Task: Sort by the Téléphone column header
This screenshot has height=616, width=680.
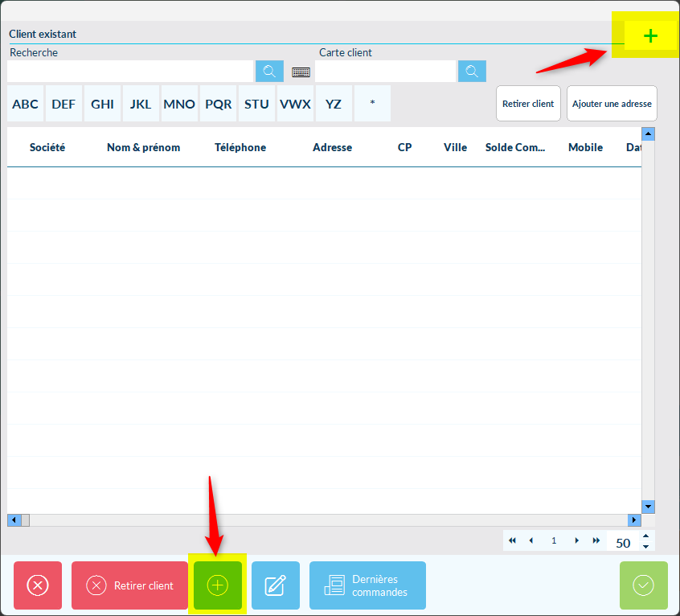Action: pyautogui.click(x=240, y=147)
